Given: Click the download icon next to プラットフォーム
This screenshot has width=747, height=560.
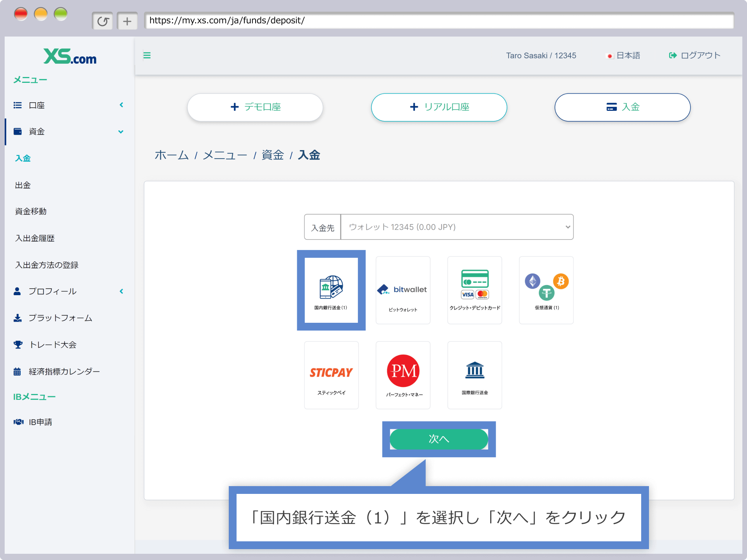Looking at the screenshot, I should tap(18, 318).
